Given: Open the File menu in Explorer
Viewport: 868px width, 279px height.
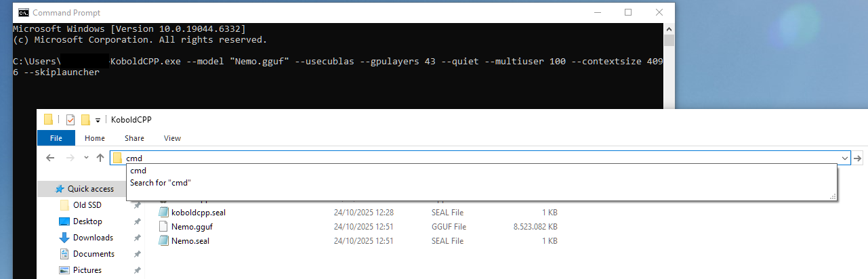Looking at the screenshot, I should [56, 138].
